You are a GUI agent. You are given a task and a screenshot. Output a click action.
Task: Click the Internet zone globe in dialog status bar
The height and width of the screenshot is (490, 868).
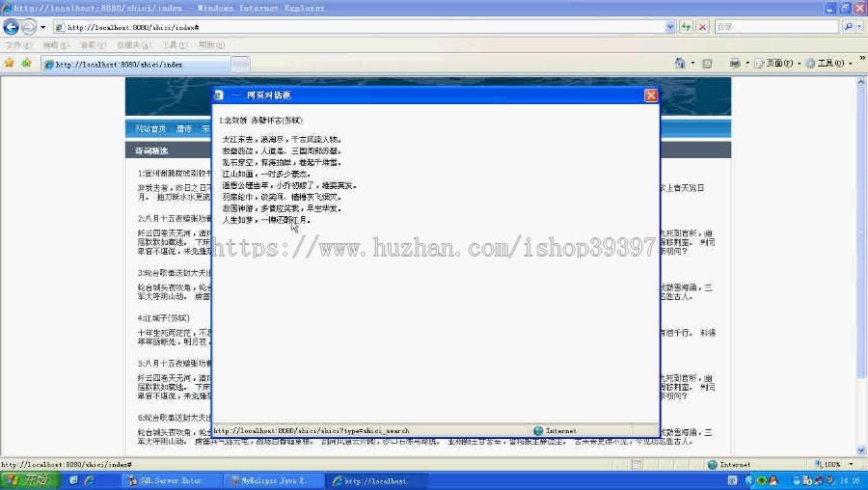[538, 431]
